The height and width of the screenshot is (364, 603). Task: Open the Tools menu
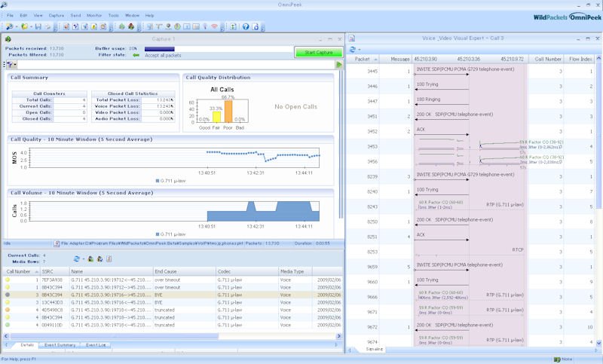point(114,15)
